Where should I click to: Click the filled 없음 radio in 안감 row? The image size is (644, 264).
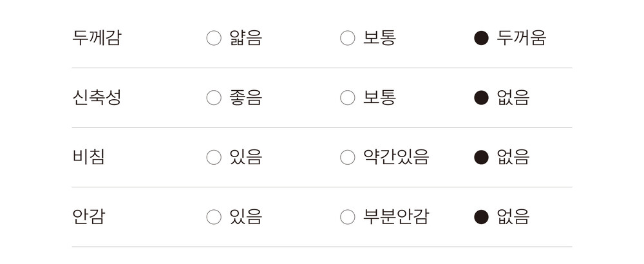coord(481,217)
